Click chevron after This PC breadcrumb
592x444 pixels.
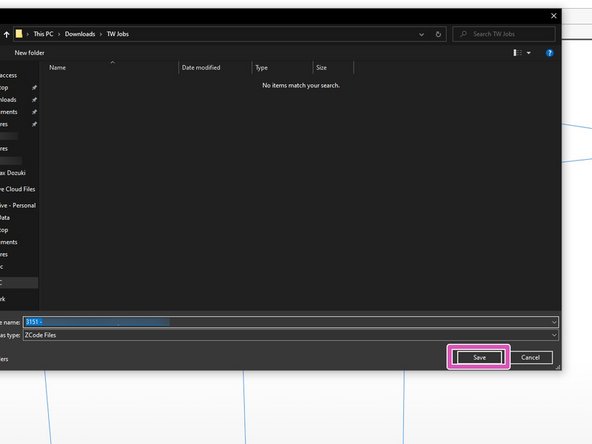pos(59,34)
